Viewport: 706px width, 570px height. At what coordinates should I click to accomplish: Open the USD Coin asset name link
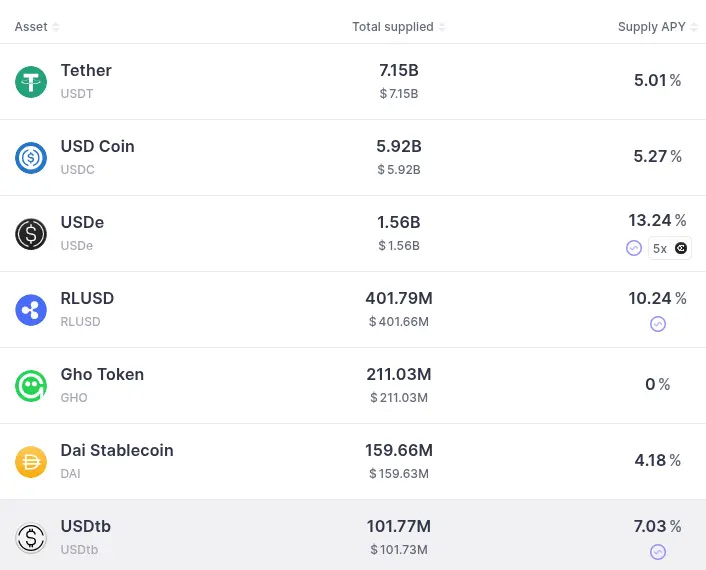coord(97,146)
